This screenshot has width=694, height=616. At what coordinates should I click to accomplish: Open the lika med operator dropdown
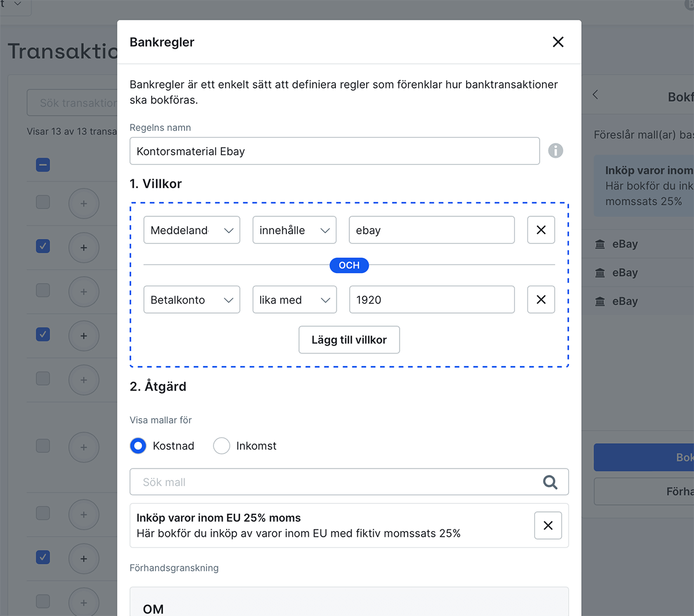[x=294, y=300]
